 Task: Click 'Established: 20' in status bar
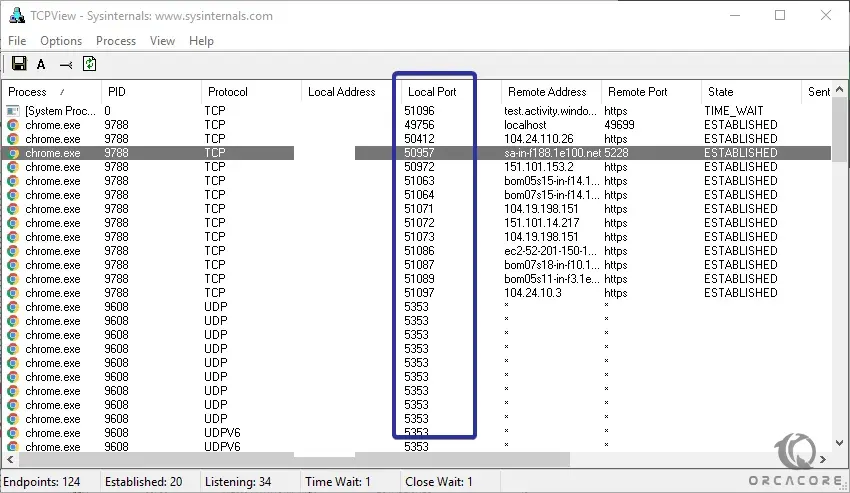(143, 482)
